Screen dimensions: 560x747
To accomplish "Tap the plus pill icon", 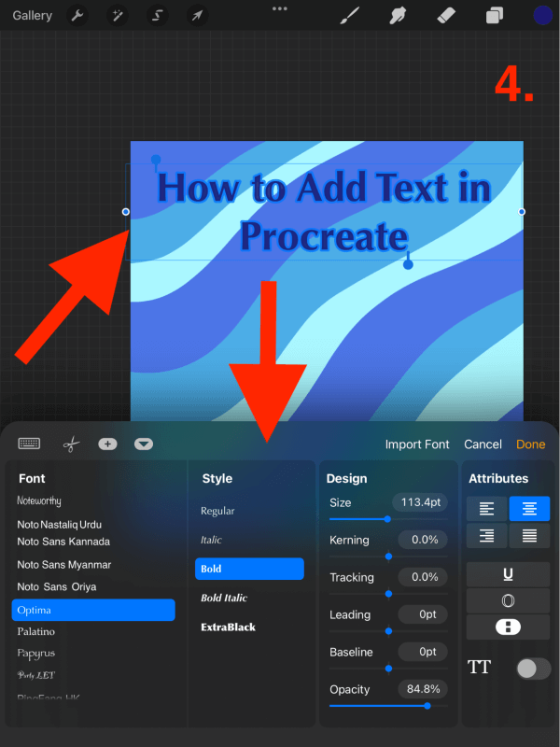I will point(107,444).
